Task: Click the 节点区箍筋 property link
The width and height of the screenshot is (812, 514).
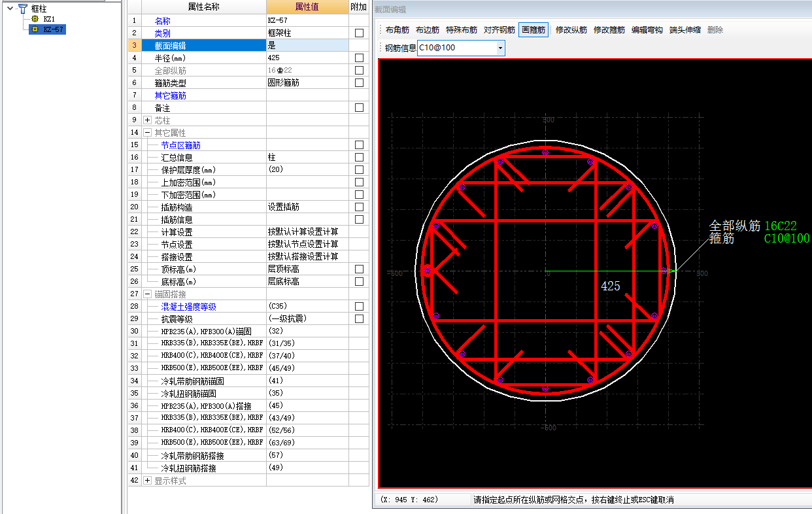Action: click(x=181, y=145)
